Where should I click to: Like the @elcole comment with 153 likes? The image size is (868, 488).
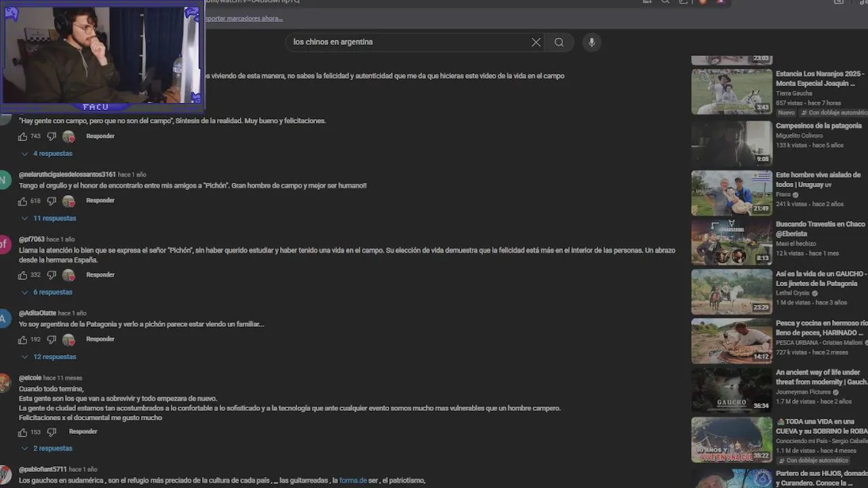[x=22, y=432]
